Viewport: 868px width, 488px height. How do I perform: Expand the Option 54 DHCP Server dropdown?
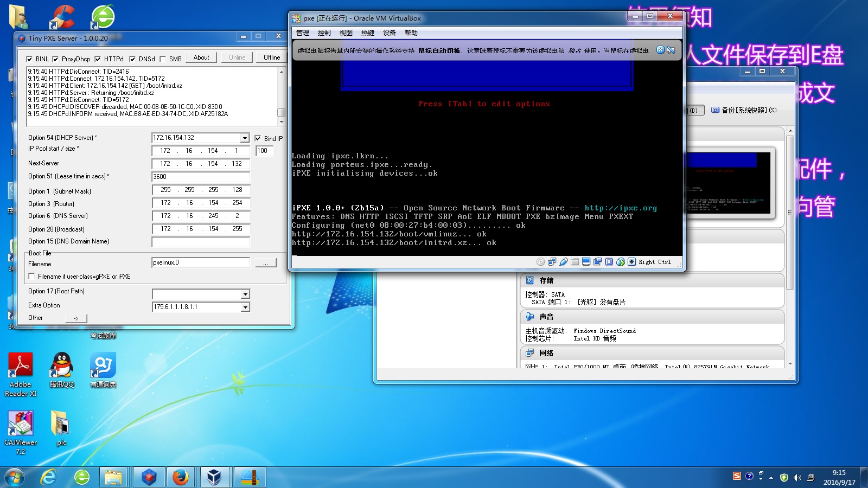point(245,138)
